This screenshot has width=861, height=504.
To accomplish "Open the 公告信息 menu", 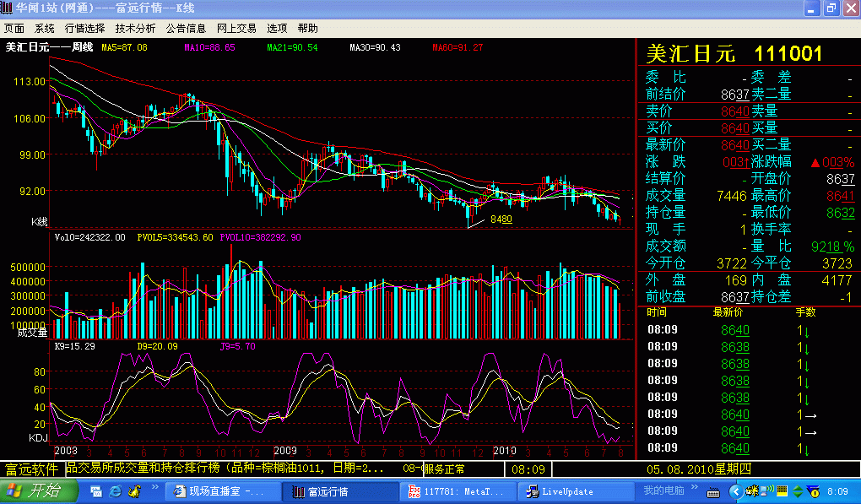I will click(x=186, y=29).
